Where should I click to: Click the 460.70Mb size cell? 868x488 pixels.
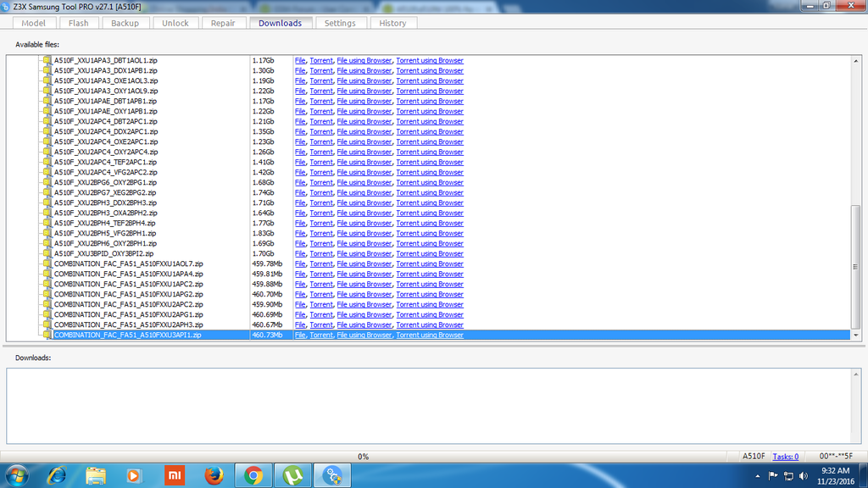point(267,294)
